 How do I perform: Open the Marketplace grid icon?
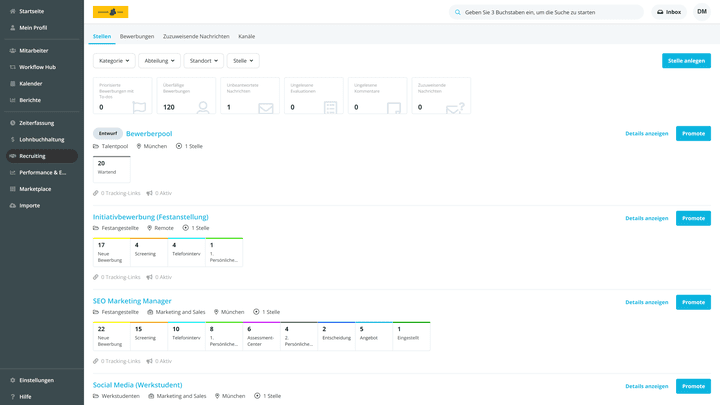pyautogui.click(x=12, y=188)
